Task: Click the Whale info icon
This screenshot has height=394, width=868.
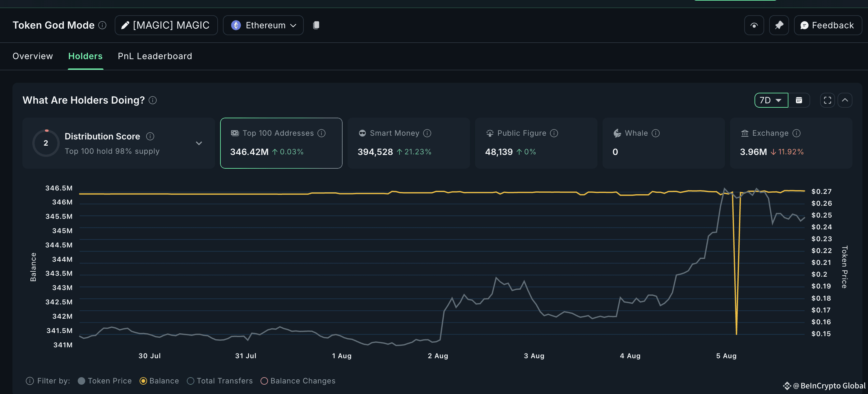Action: (656, 133)
